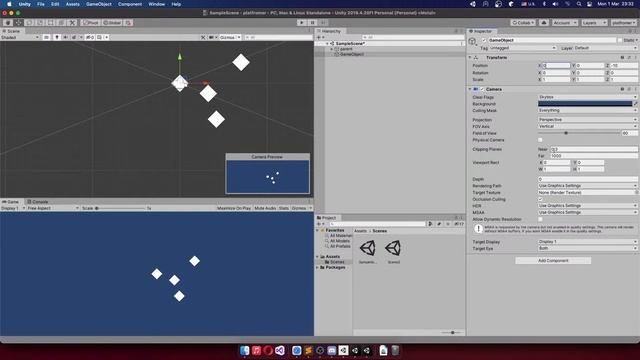Open the Layer Default dropdown
This screenshot has width=640, height=360.
click(605, 48)
